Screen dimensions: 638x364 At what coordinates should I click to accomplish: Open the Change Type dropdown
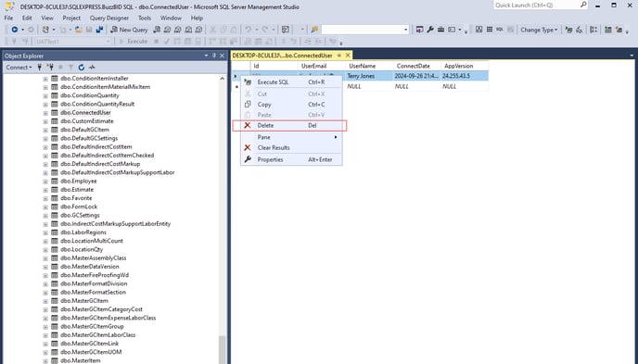click(x=539, y=30)
